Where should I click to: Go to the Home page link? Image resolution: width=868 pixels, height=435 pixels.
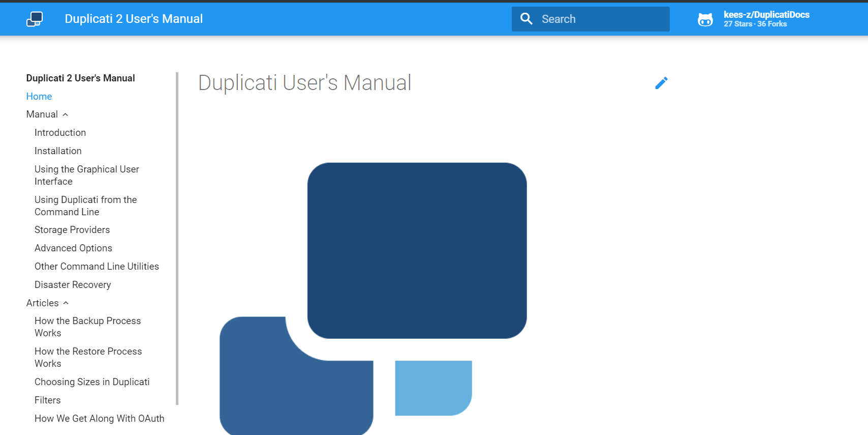tap(39, 96)
